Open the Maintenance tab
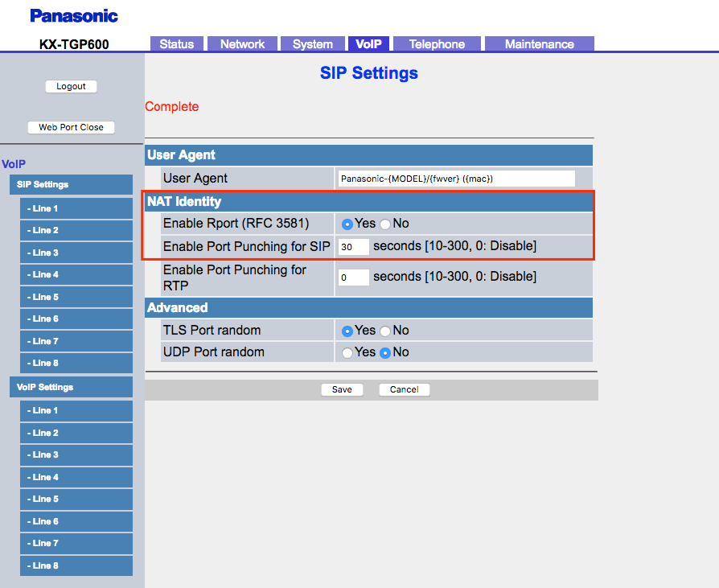 [x=539, y=44]
